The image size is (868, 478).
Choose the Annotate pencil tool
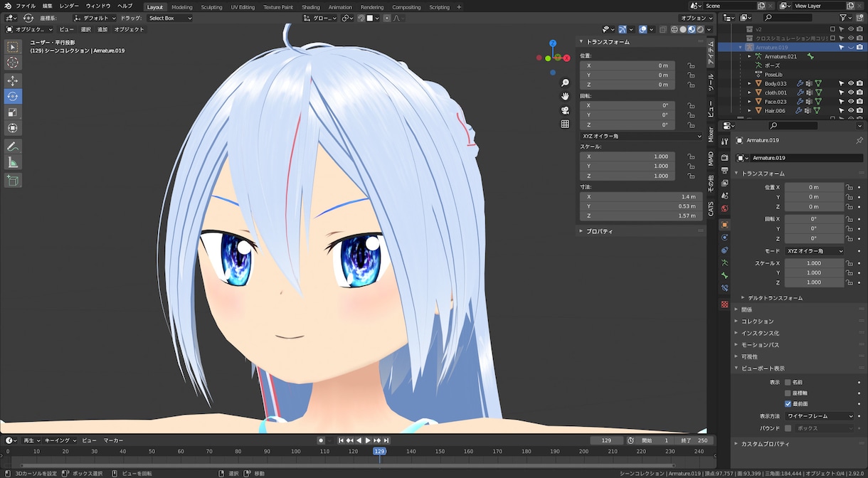13,146
